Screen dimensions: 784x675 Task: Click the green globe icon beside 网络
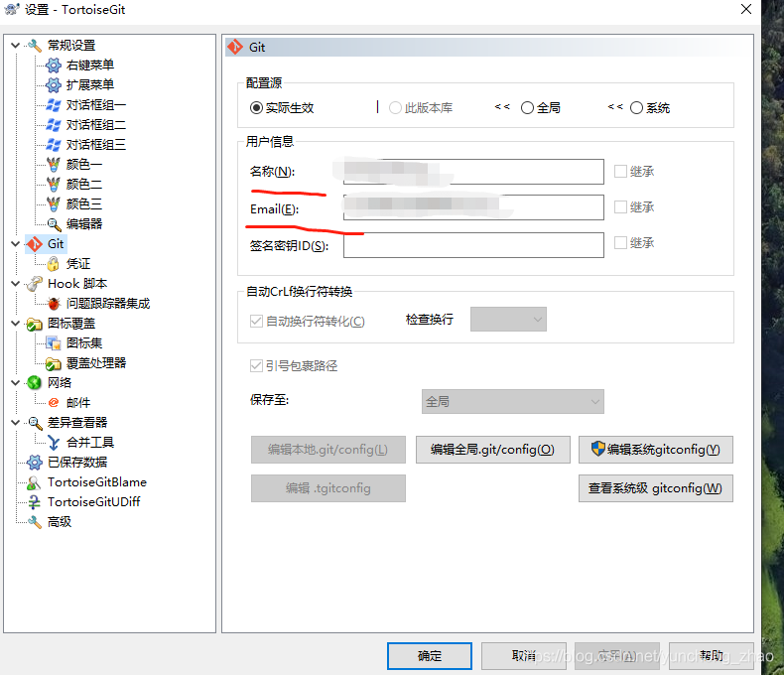(35, 383)
